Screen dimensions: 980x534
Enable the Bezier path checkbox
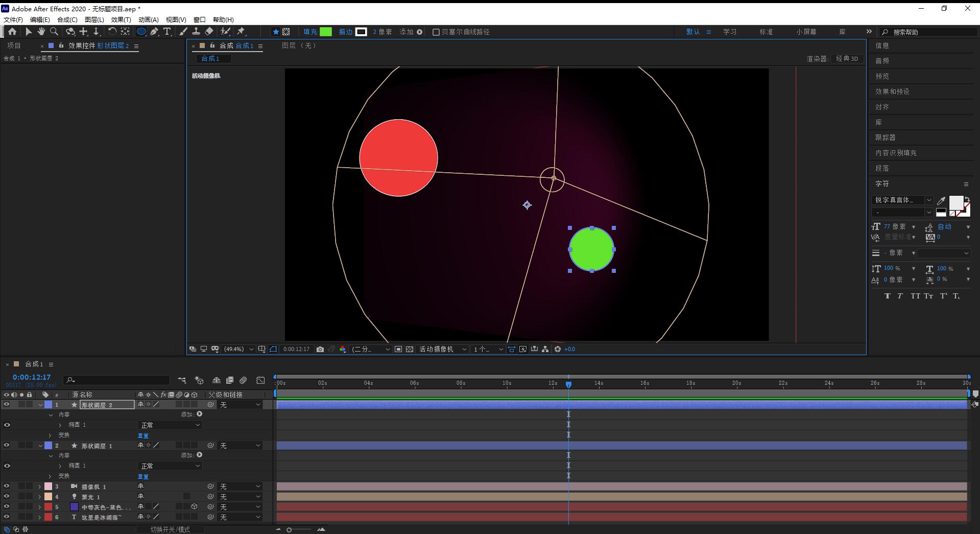pyautogui.click(x=436, y=32)
